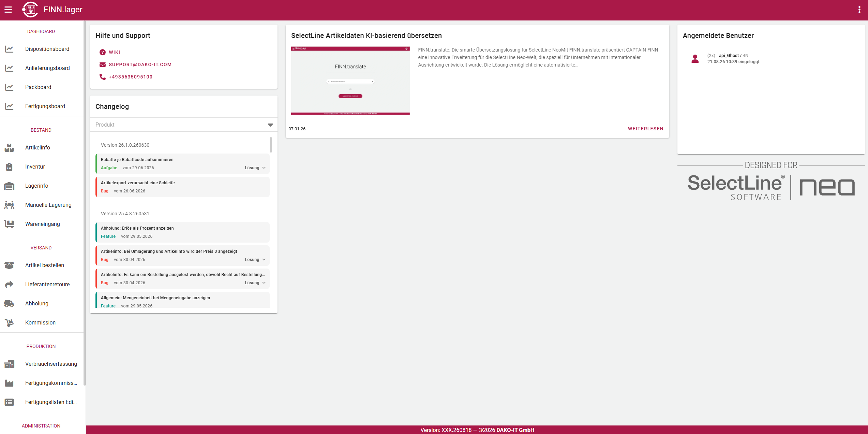868x434 pixels.
Task: Click the Dispositionsboard chart icon
Action: [9, 49]
